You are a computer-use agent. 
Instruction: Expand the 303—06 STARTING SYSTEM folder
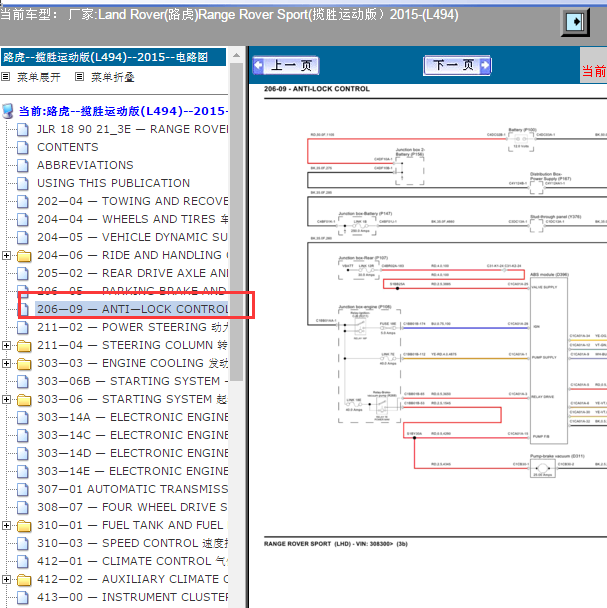coord(6,399)
